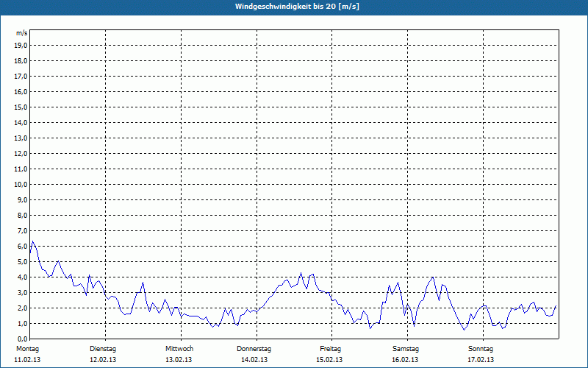Image resolution: width=588 pixels, height=368 pixels.
Task: Select the 15,0 y-axis label
Action: point(21,107)
